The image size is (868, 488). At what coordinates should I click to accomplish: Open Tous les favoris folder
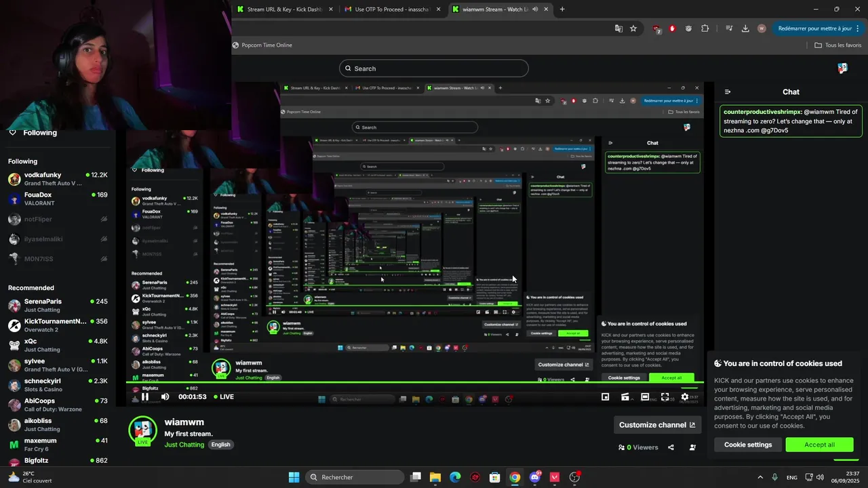[837, 45]
